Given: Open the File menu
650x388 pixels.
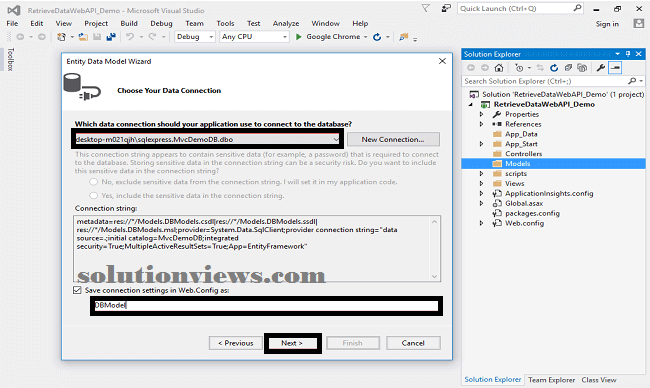Looking at the screenshot, I should 12,24.
